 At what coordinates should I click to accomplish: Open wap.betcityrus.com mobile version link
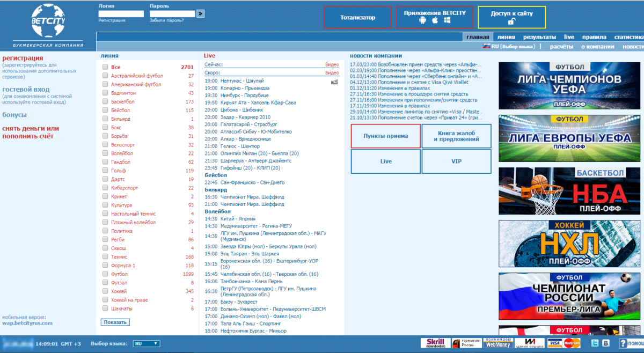[27, 323]
